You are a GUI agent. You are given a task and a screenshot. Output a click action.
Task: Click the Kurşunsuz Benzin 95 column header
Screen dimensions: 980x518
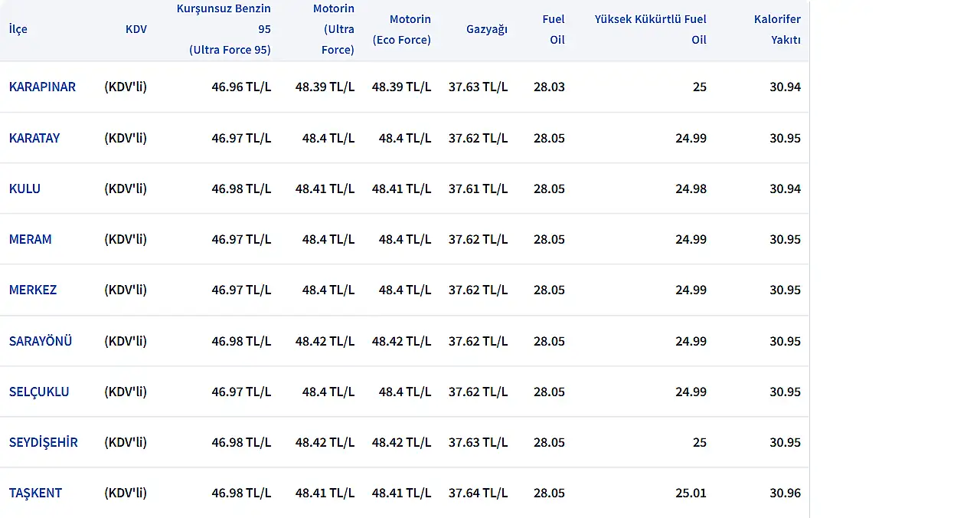(x=224, y=29)
